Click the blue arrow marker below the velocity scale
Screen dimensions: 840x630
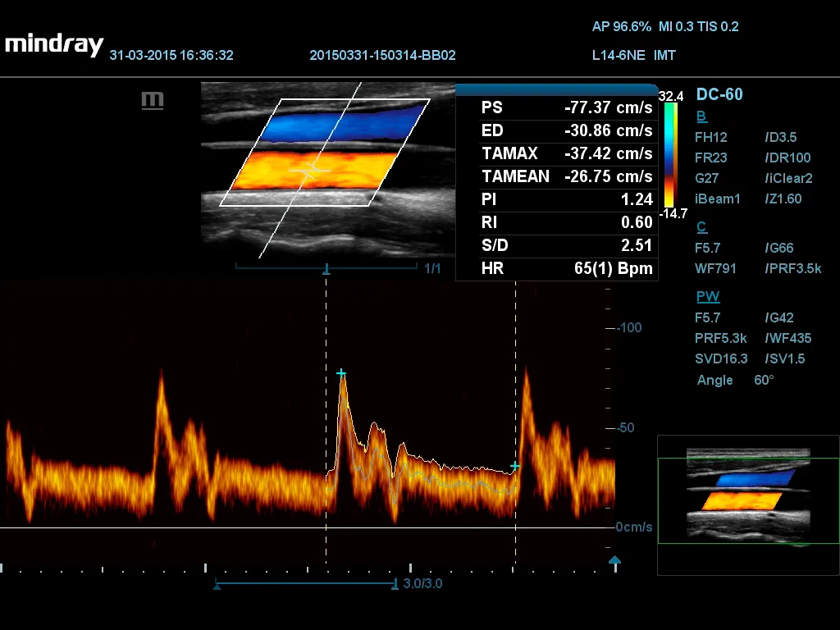tap(615, 561)
